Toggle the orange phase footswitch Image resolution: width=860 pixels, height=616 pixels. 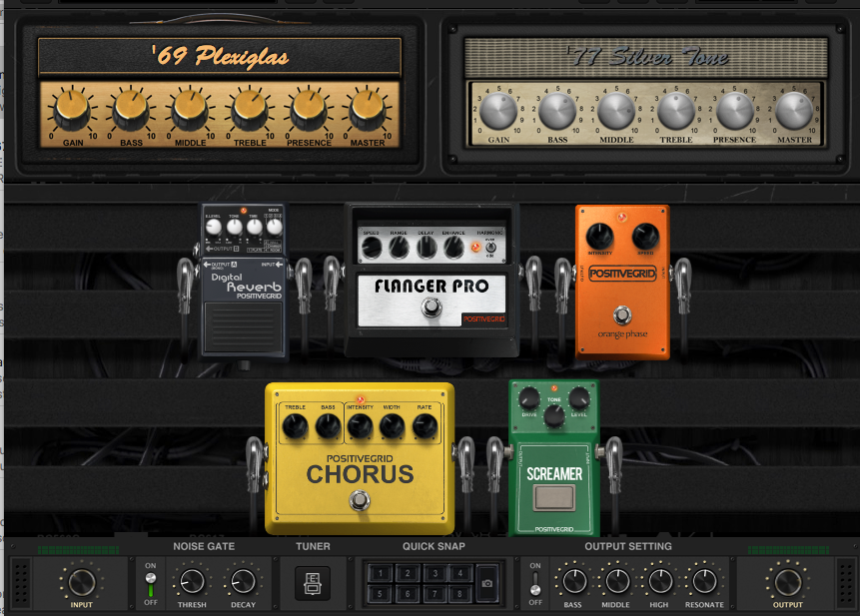coord(622,315)
